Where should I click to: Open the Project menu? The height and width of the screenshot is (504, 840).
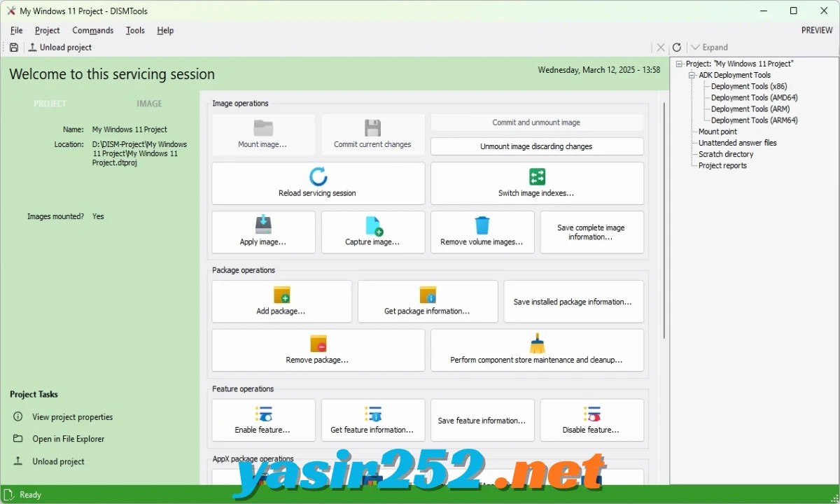click(x=48, y=30)
